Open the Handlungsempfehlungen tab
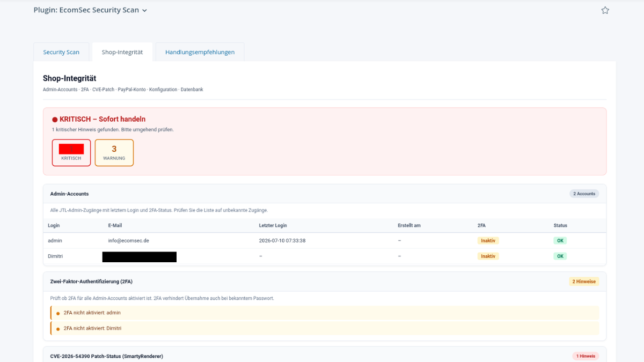 (200, 52)
